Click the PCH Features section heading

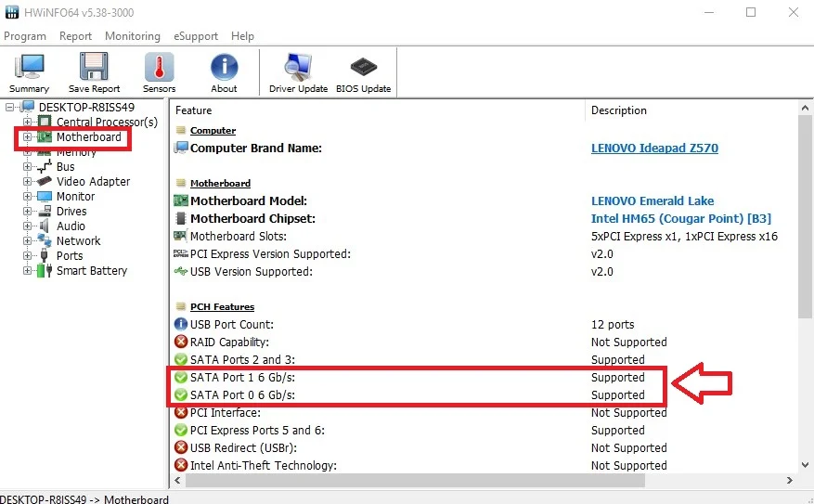point(222,307)
